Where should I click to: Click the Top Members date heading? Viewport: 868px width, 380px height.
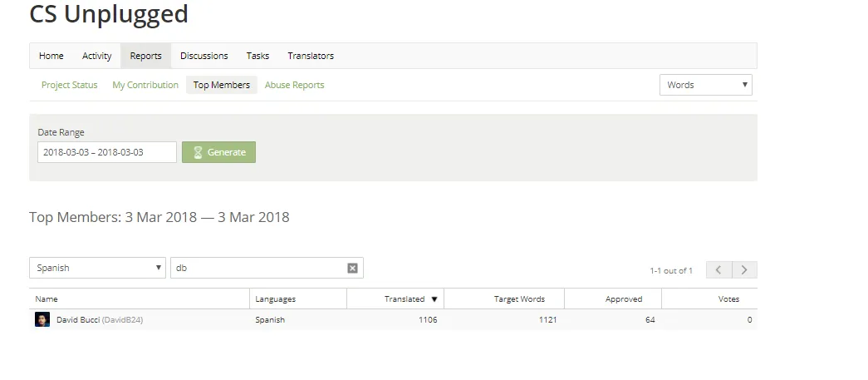[x=159, y=216]
